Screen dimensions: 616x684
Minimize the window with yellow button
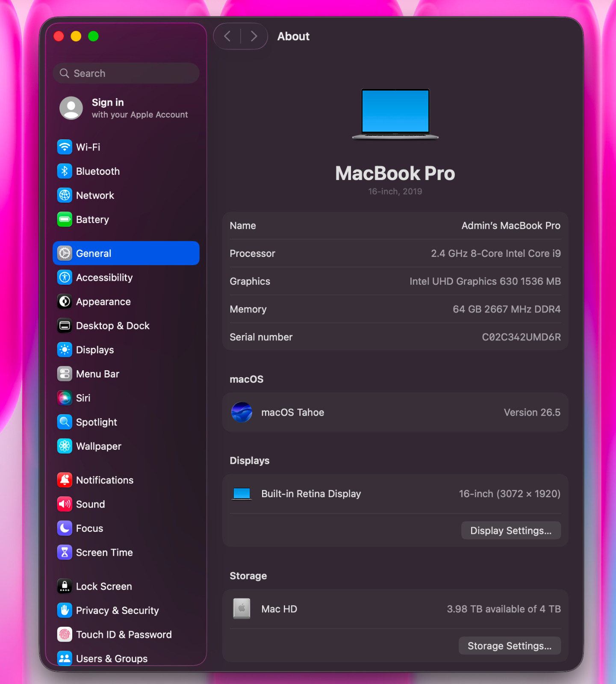(x=76, y=36)
